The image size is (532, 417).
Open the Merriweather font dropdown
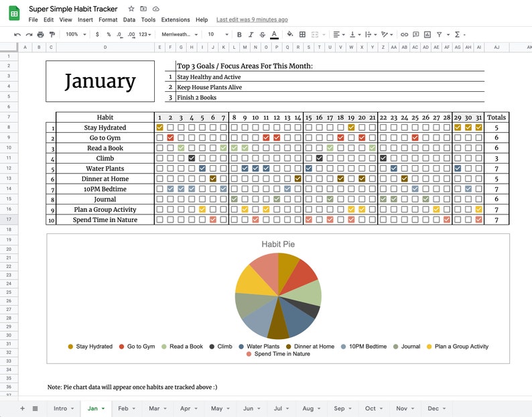coord(180,34)
